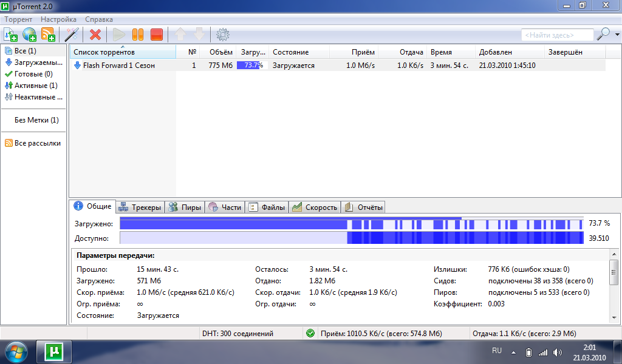Sort by the 'Завершён' column header
The image size is (622, 364).
point(575,52)
